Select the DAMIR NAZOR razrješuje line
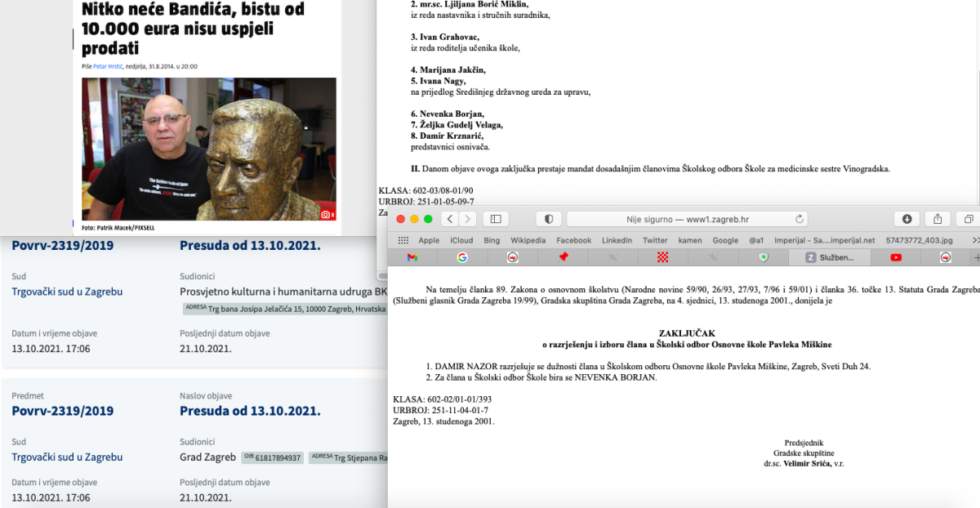 (648, 366)
